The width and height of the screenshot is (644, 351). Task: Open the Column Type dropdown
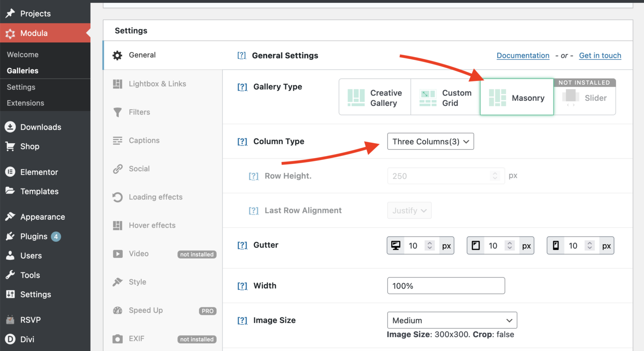coord(430,141)
